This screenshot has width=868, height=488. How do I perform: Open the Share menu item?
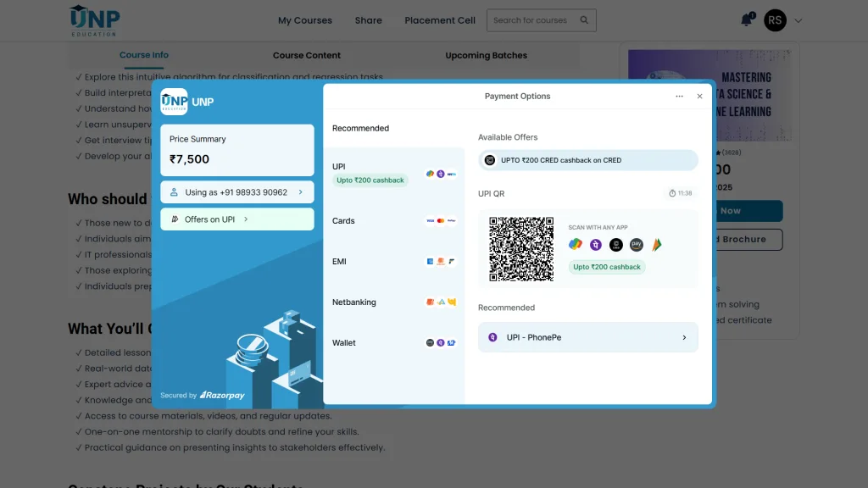368,20
